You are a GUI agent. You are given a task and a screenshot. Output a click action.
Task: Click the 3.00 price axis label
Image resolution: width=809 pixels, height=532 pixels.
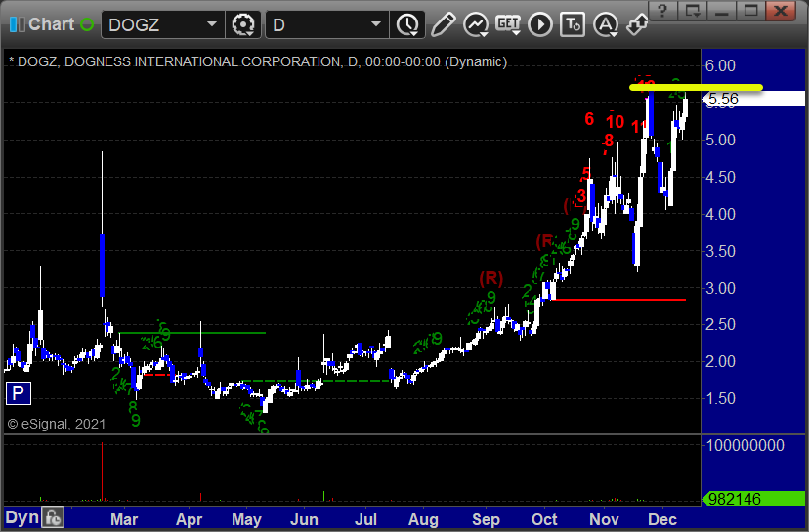coord(720,288)
